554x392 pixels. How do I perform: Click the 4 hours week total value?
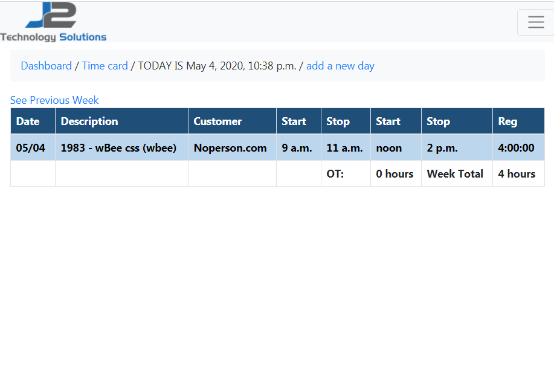click(x=518, y=173)
